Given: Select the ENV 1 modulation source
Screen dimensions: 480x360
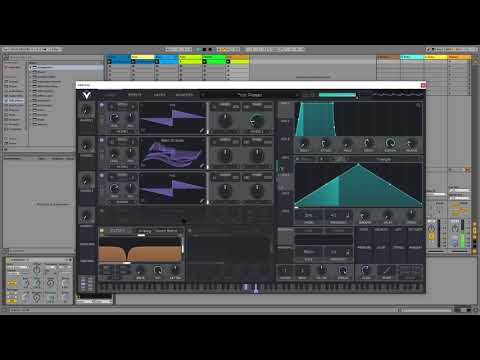Looking at the screenshot, I should tap(285, 109).
